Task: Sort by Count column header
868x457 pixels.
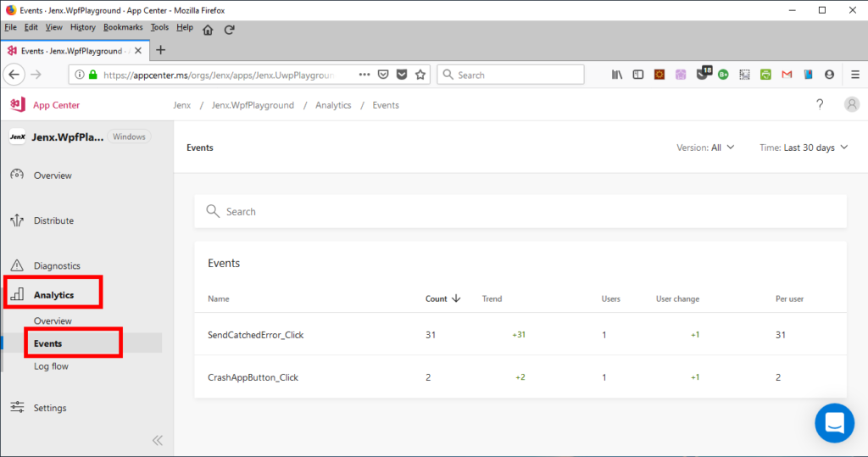Action: tap(442, 298)
